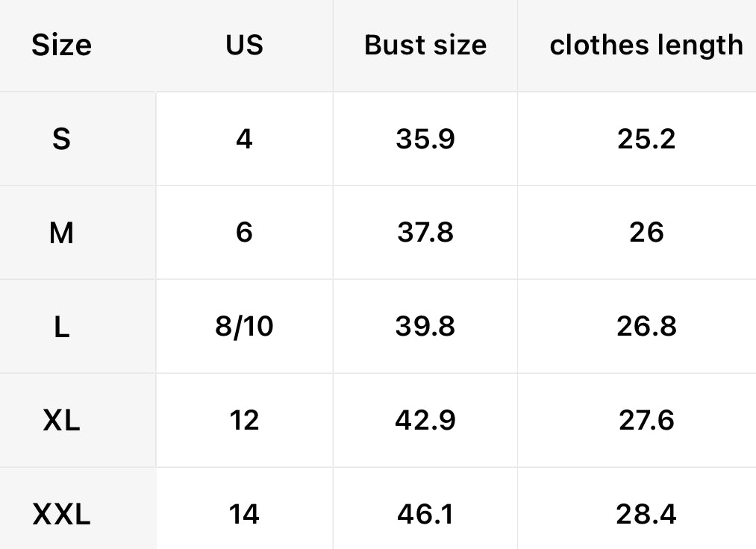The height and width of the screenshot is (549, 756).
Task: Click the clothes length column header
Action: pos(646,46)
